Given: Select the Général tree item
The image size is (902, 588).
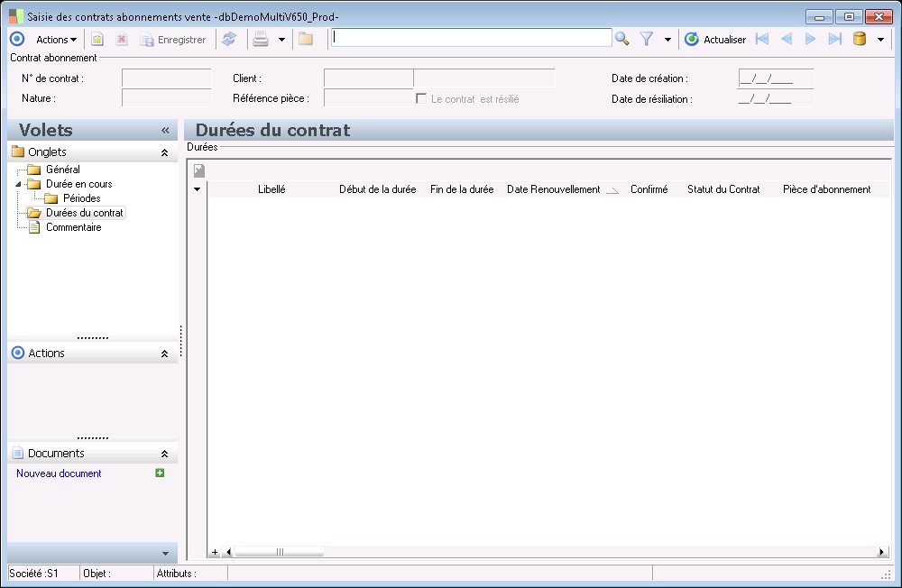Looking at the screenshot, I should tap(63, 170).
